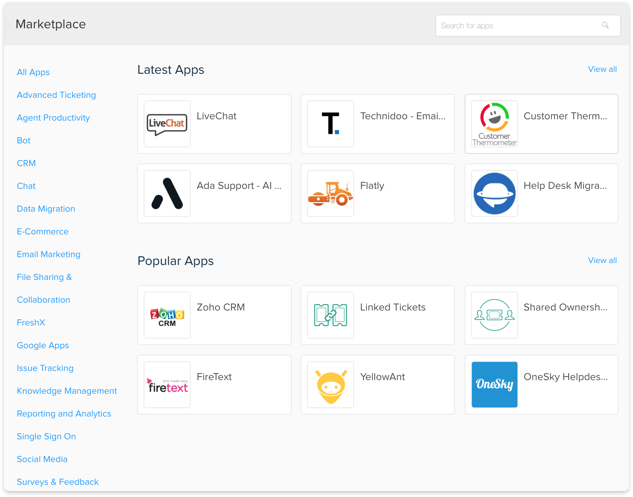The height and width of the screenshot is (497, 633).
Task: Click the Shared Ownersh... title
Action: pos(565,307)
